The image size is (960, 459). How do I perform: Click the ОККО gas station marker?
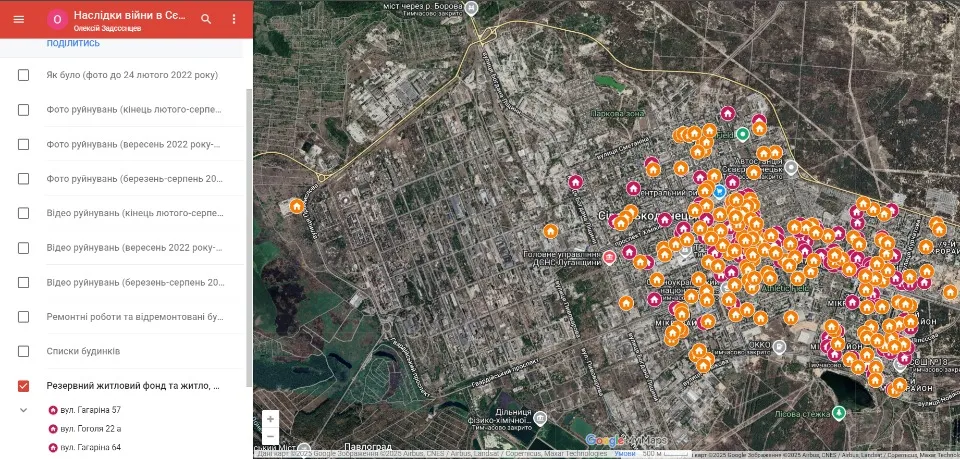tap(779, 348)
